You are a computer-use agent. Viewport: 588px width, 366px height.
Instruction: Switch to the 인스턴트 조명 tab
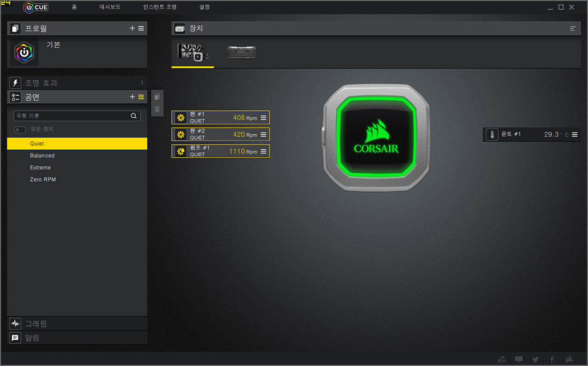pyautogui.click(x=160, y=7)
